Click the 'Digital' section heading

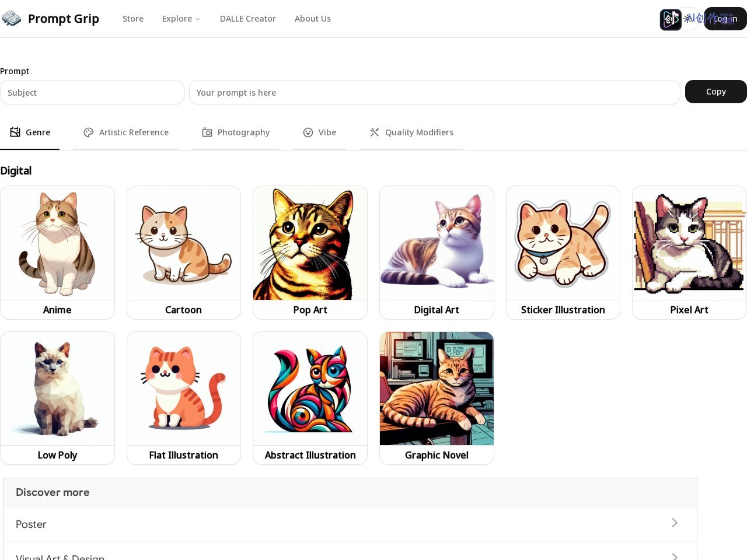coord(16,171)
